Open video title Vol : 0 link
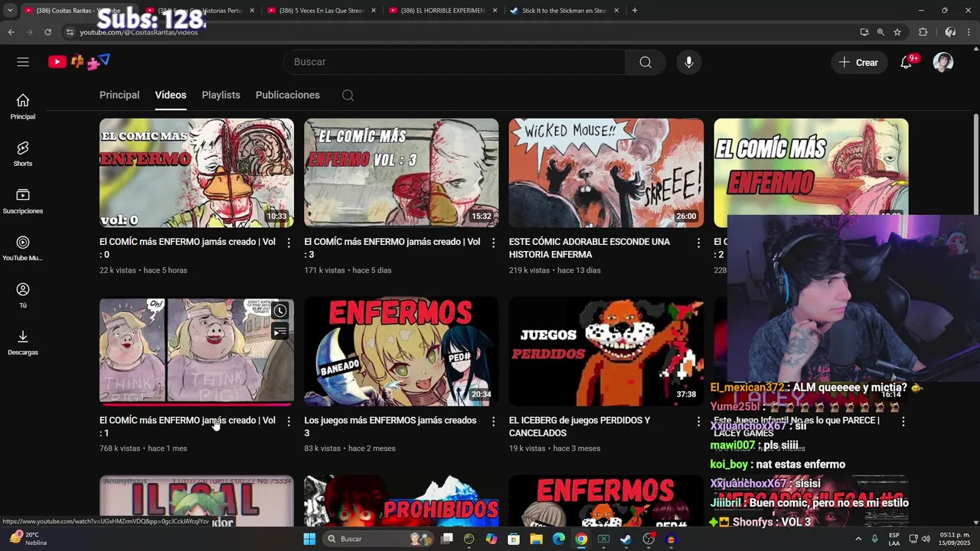The image size is (980, 551). 188,248
